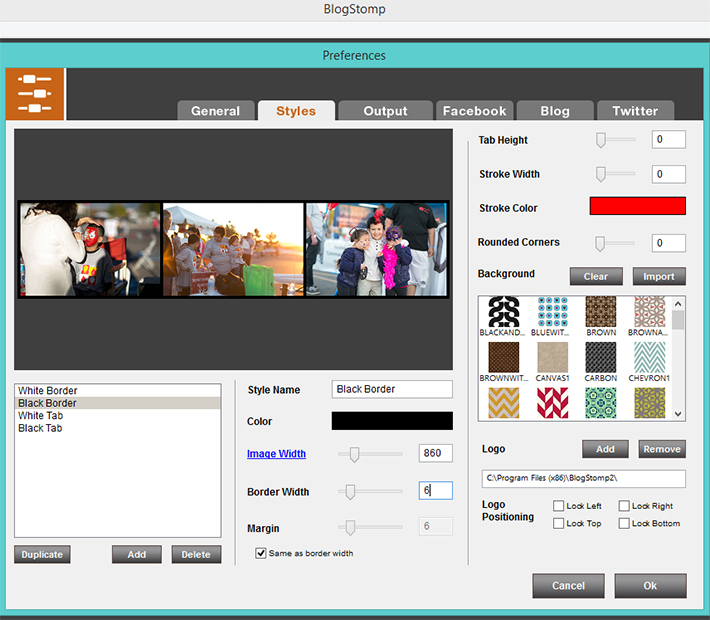Screen dimensions: 710x620
Task: Enable the Lock Bottom logo positioning checkbox
Action: click(x=624, y=523)
